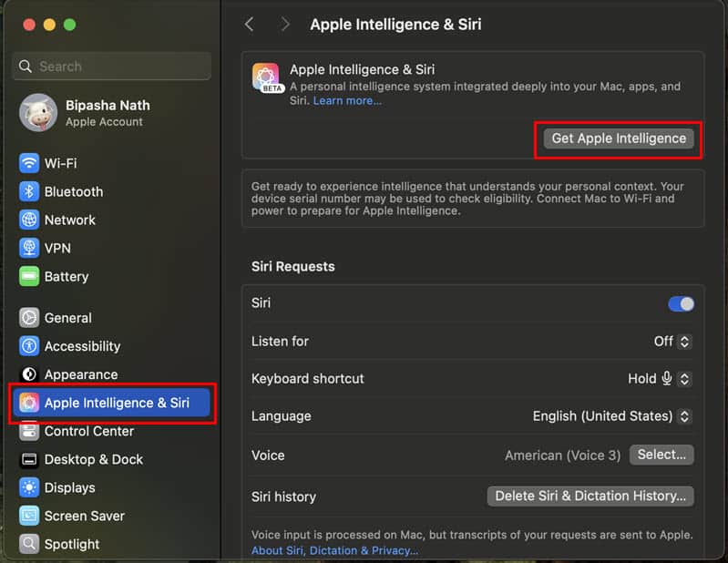Open the Displays settings icon

tap(29, 487)
